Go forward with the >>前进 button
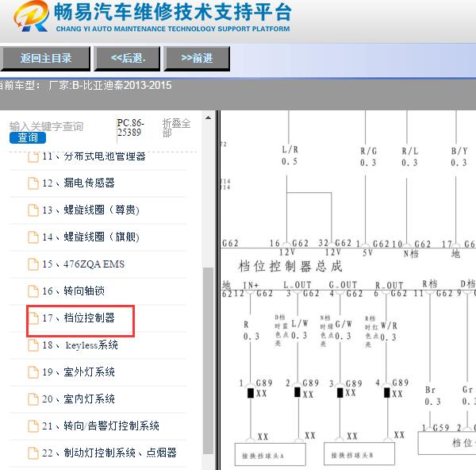This screenshot has height=470, width=476. (197, 58)
